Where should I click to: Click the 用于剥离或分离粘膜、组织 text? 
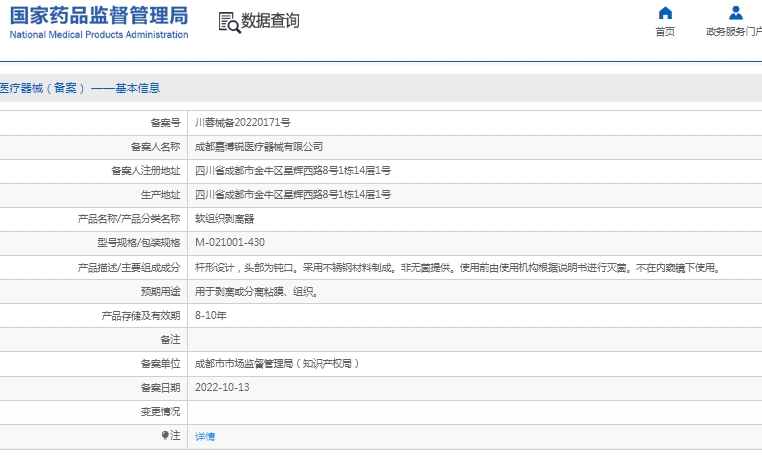click(x=256, y=292)
